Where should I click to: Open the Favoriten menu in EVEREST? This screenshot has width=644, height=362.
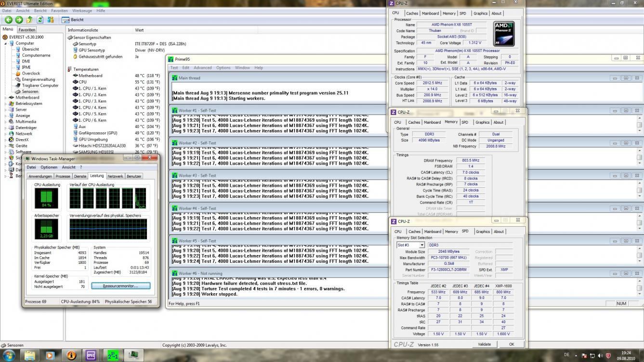(59, 11)
